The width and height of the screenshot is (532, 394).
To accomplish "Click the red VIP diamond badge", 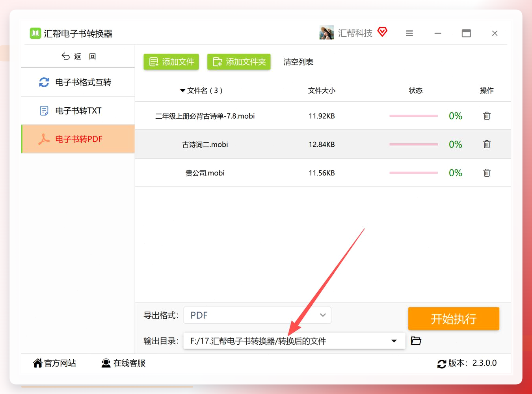I will point(382,32).
